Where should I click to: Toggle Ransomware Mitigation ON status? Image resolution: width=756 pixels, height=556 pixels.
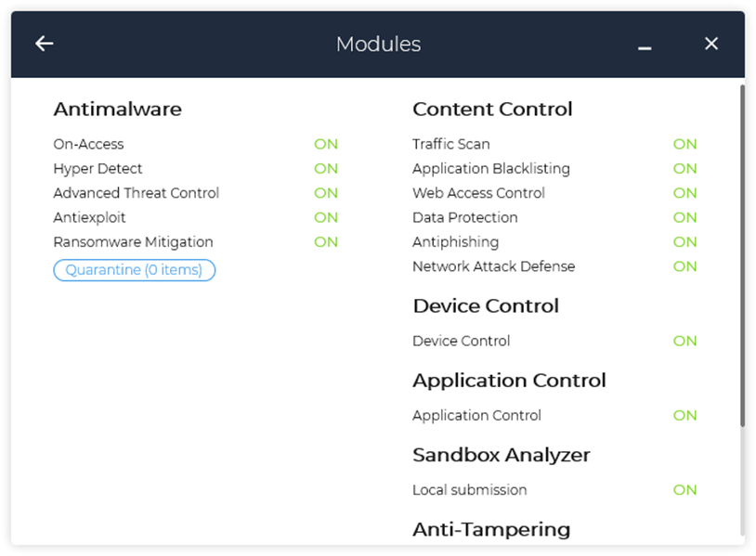point(326,242)
